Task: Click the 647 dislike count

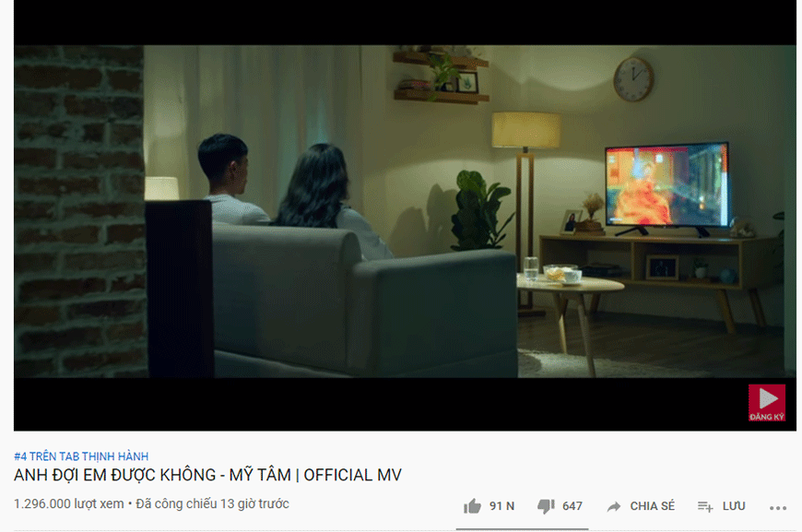Action: coord(572,506)
